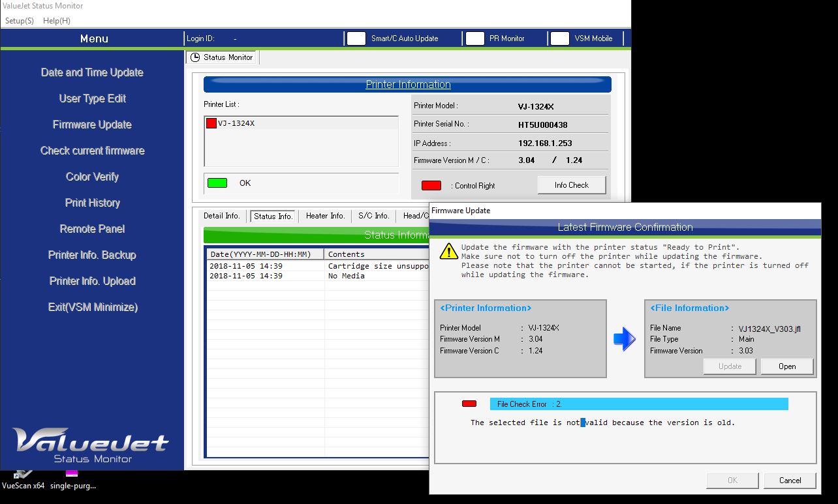Click the yellow warning triangle icon
Image resolution: width=838 pixels, height=504 pixels.
(x=448, y=251)
